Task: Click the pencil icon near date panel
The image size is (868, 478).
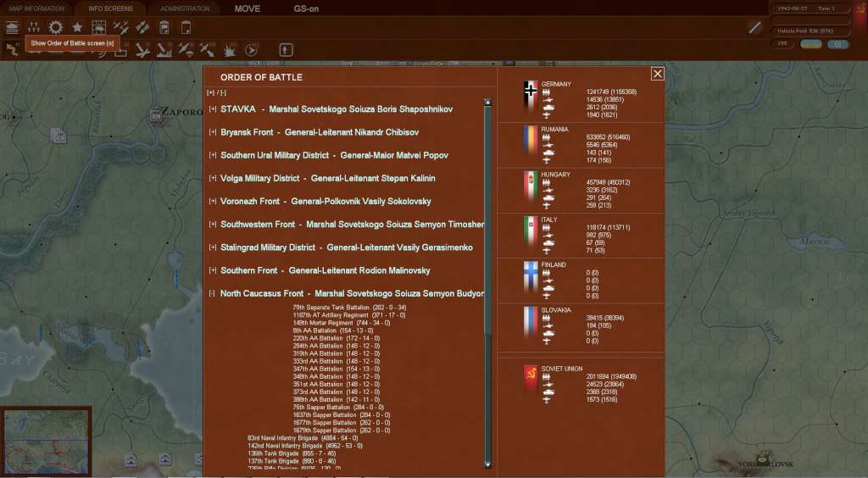Action: coord(754,27)
